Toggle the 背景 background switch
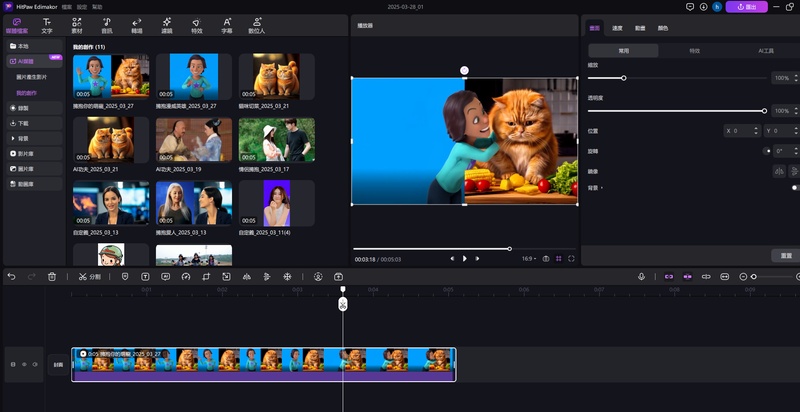This screenshot has height=412, width=800. 795,187
